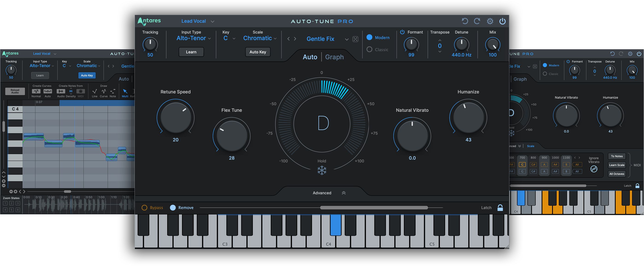Toggle the Formant power button

[402, 32]
